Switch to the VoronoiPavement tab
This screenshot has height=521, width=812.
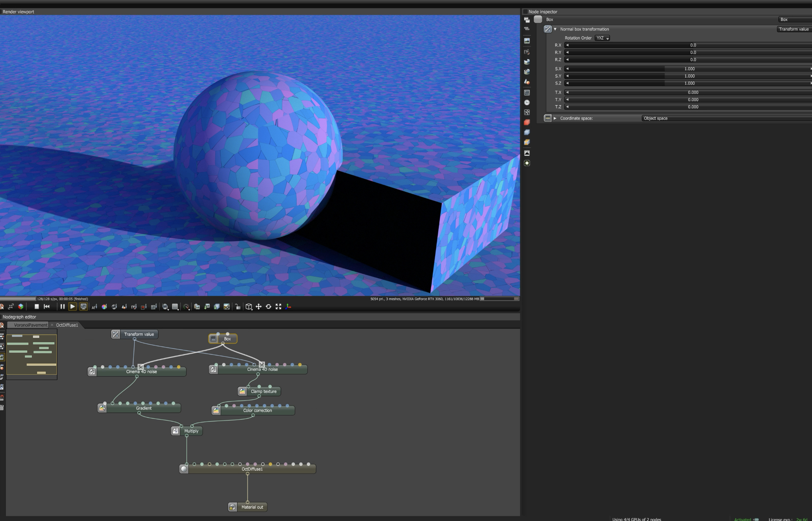[30, 325]
